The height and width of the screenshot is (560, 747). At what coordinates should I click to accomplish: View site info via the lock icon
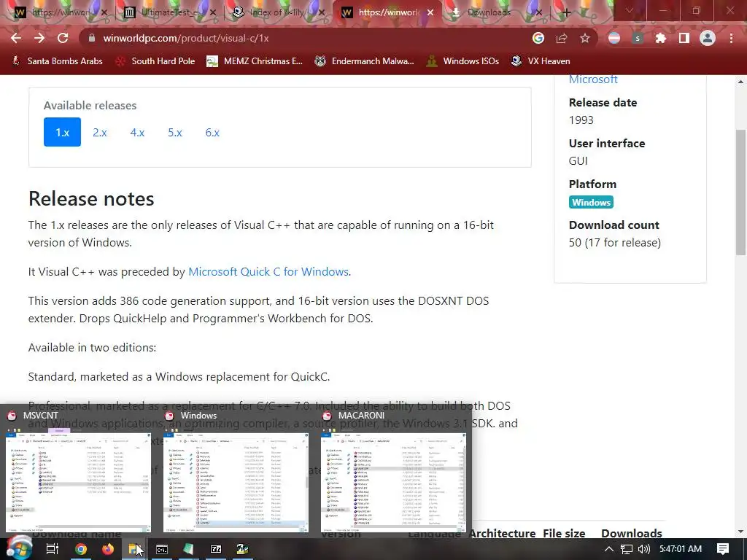pyautogui.click(x=91, y=38)
